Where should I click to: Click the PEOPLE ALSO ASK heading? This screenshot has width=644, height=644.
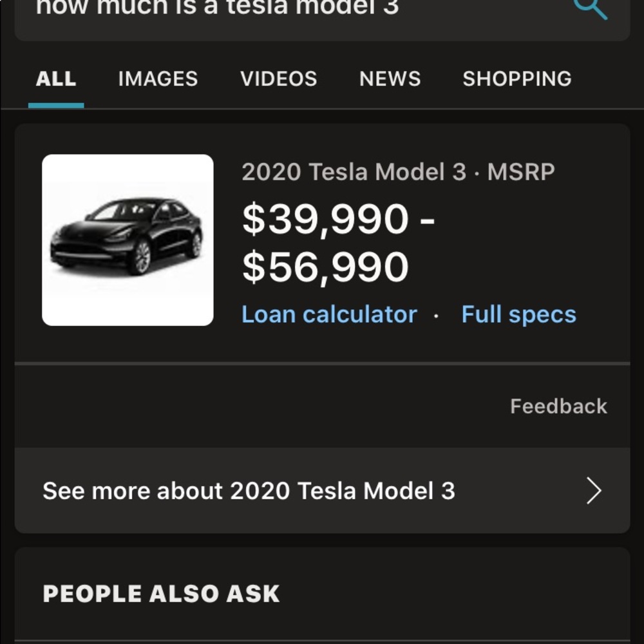(161, 593)
